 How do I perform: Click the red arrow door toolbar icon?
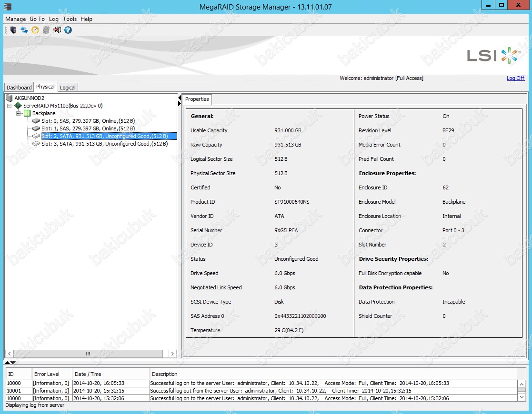(57, 30)
